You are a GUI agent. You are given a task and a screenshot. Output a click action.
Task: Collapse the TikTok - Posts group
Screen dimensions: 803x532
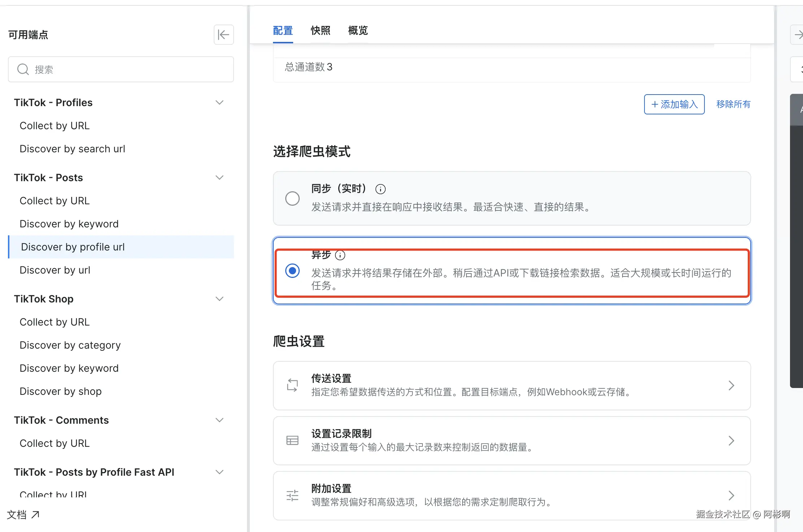[219, 178]
